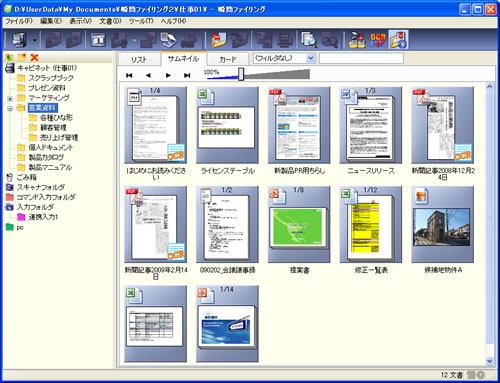The image size is (500, 383).
Task: Switch to the カード tab
Action: [x=228, y=59]
